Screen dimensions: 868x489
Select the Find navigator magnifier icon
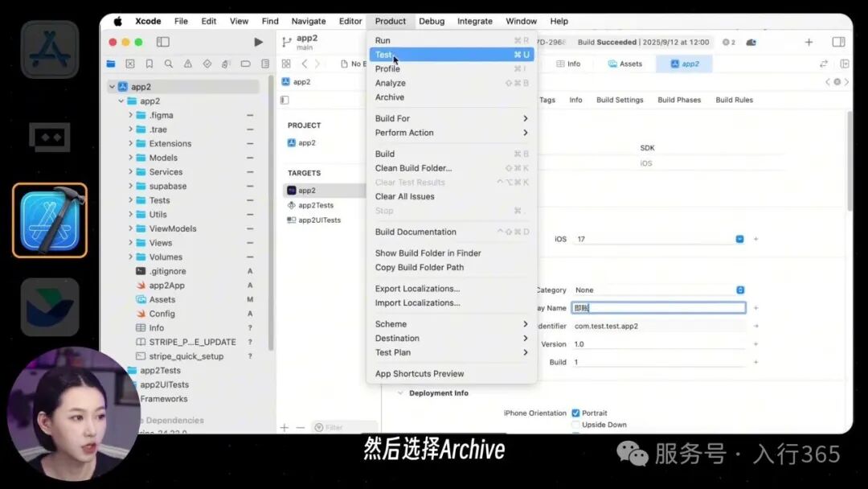pos(168,64)
